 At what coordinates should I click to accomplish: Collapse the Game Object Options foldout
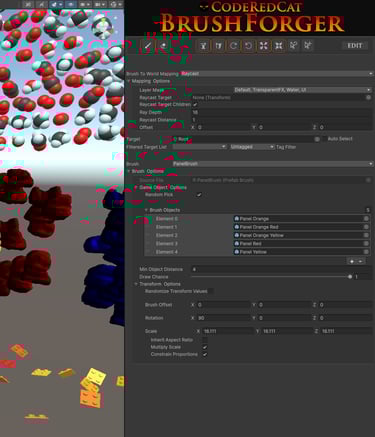136,187
